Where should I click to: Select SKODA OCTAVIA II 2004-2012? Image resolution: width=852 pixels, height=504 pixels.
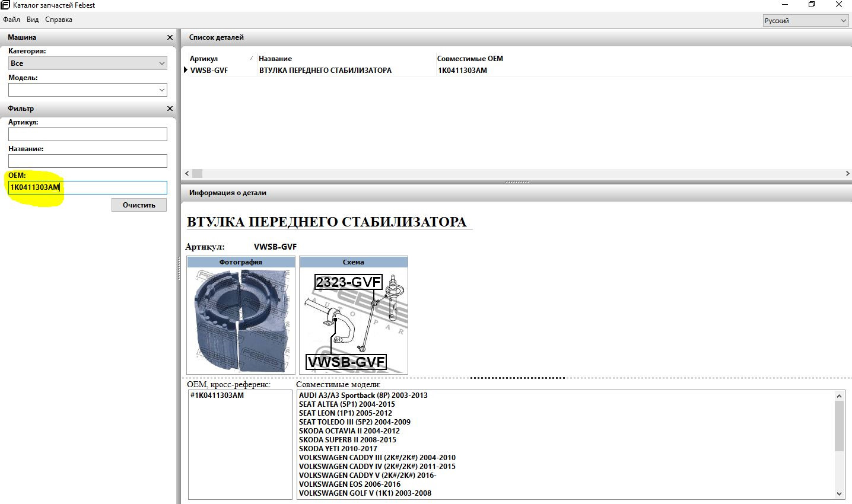[x=349, y=431]
